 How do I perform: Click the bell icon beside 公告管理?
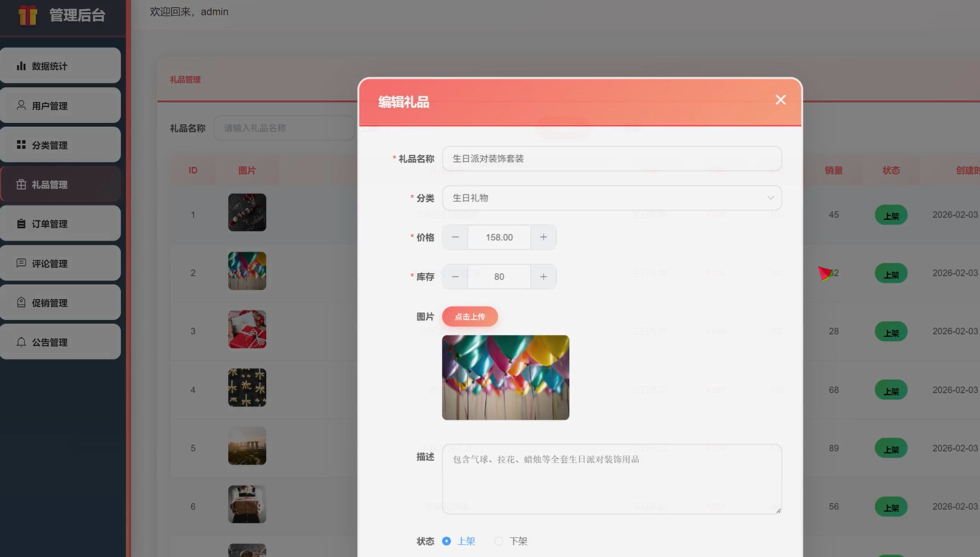(21, 342)
